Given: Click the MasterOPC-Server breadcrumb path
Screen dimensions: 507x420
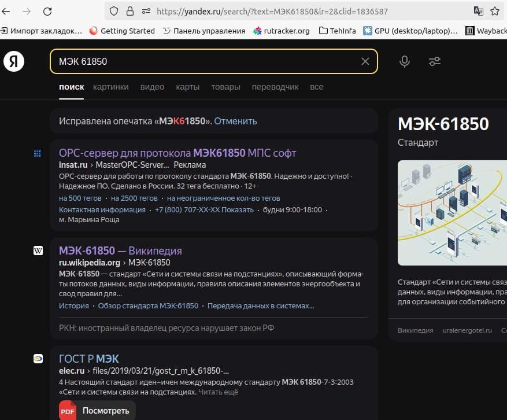Looking at the screenshot, I should point(132,165).
